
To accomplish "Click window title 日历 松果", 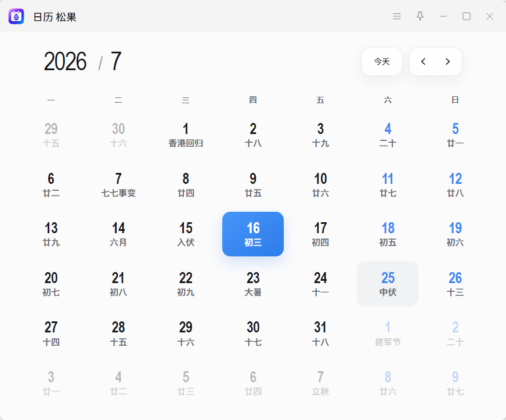I will 55,17.
